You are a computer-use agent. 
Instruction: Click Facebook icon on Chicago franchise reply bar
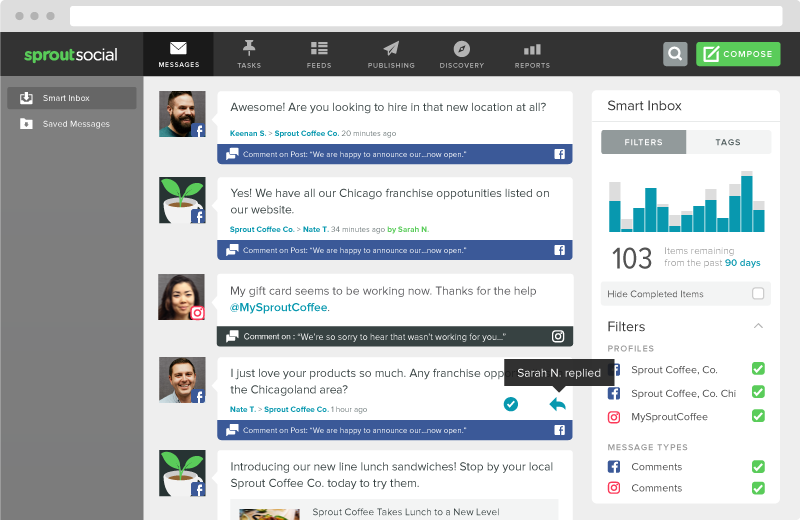pyautogui.click(x=560, y=250)
